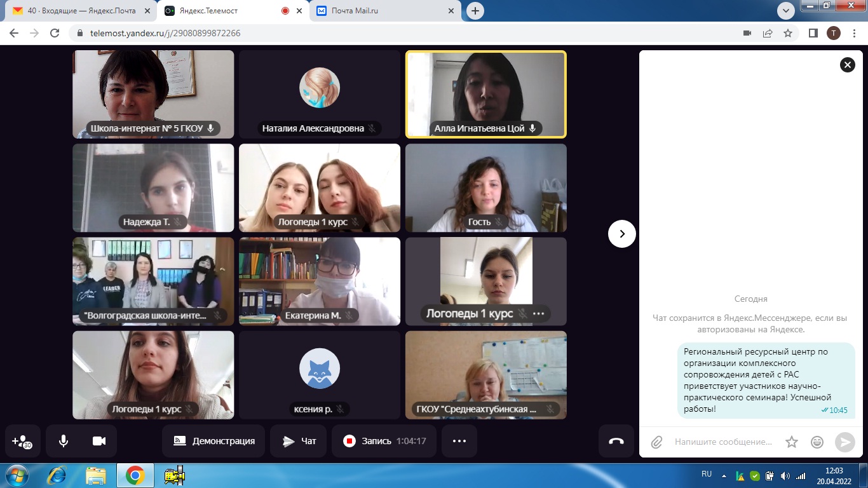The image size is (868, 488).
Task: Show next page of participants
Action: pos(621,234)
